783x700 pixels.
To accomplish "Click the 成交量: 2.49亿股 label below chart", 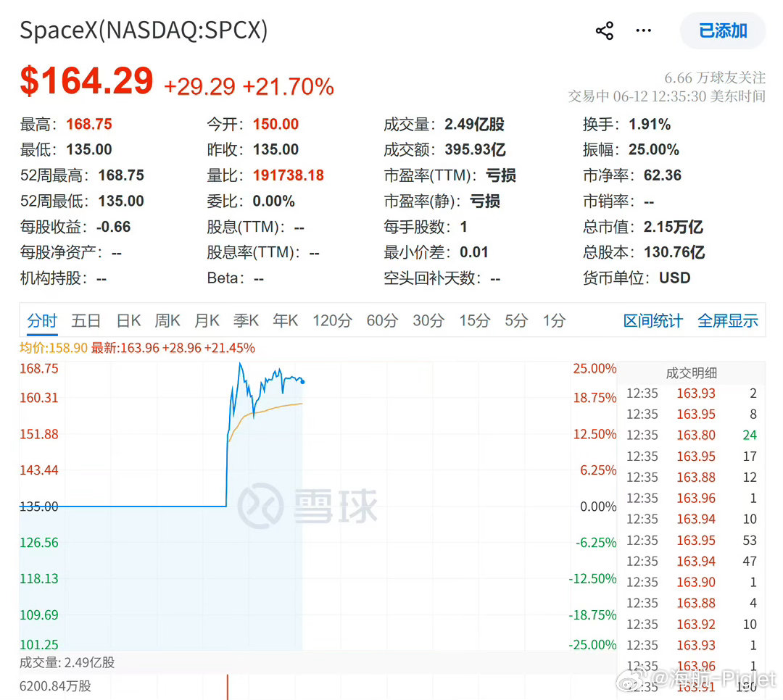I will pos(67,662).
